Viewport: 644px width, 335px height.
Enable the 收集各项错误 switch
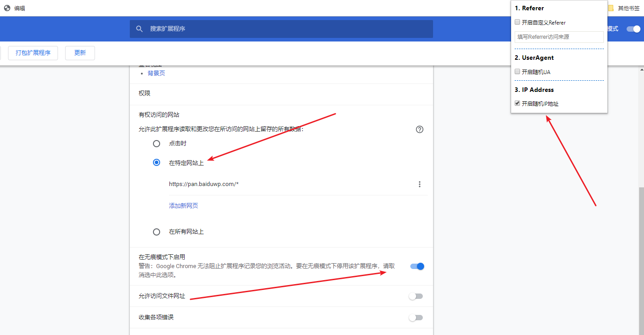click(416, 318)
